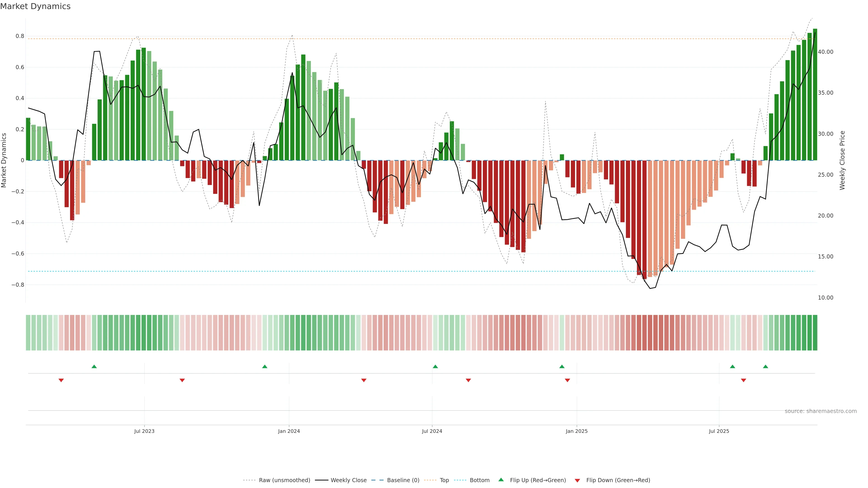Toggle Weekly Close legend entry
868x488 pixels.
point(348,480)
